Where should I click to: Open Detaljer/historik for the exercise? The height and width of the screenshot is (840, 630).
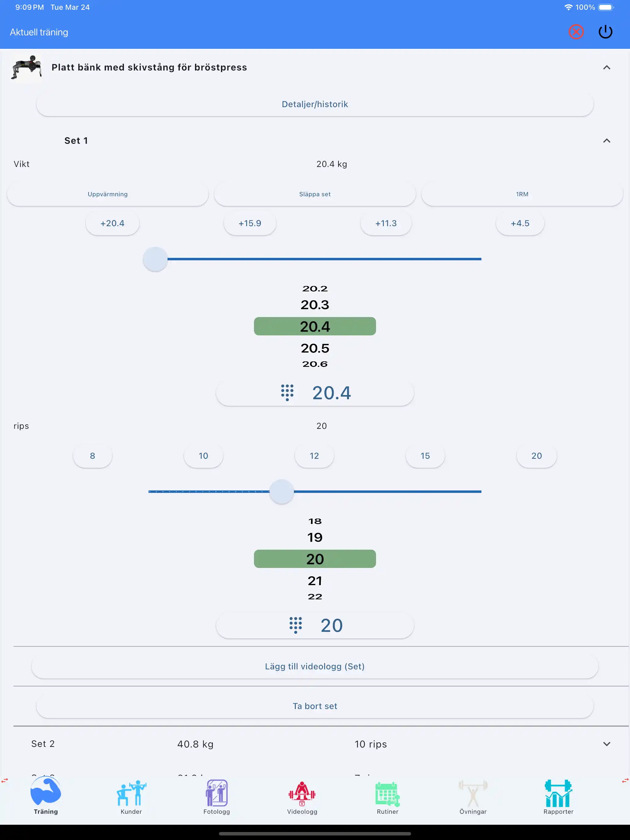tap(315, 104)
